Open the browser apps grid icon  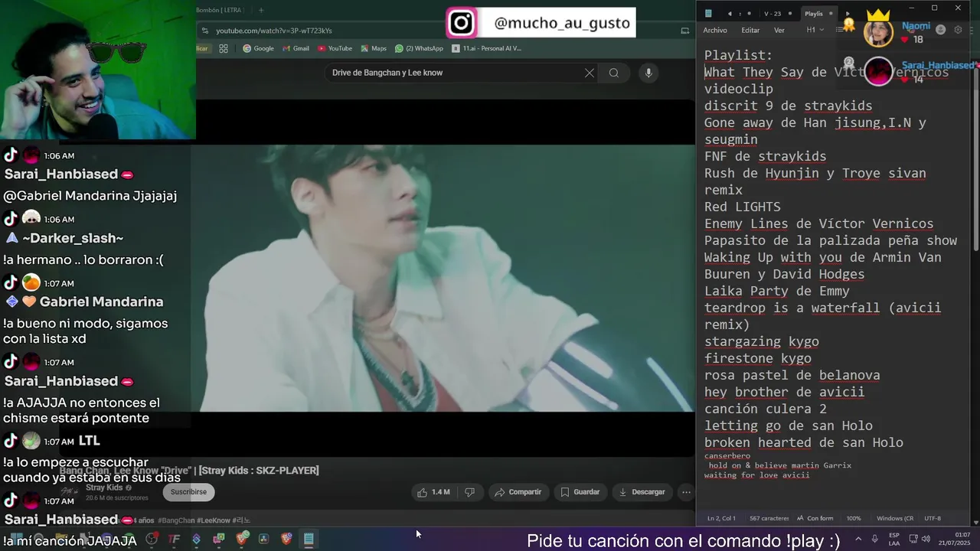click(224, 48)
